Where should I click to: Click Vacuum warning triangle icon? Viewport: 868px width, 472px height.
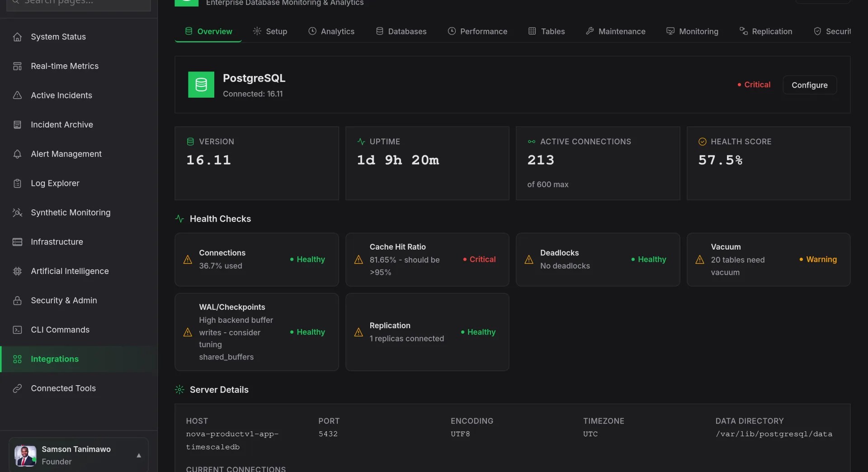point(700,260)
